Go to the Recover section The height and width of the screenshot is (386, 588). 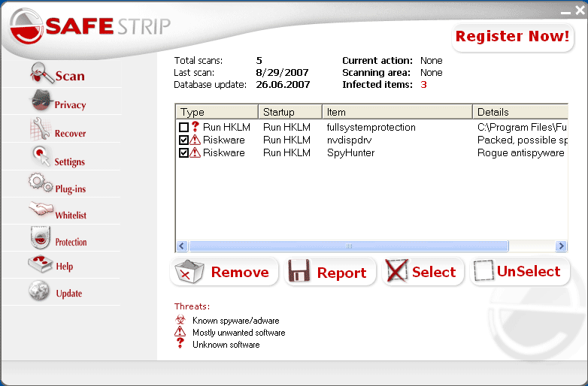coord(70,133)
